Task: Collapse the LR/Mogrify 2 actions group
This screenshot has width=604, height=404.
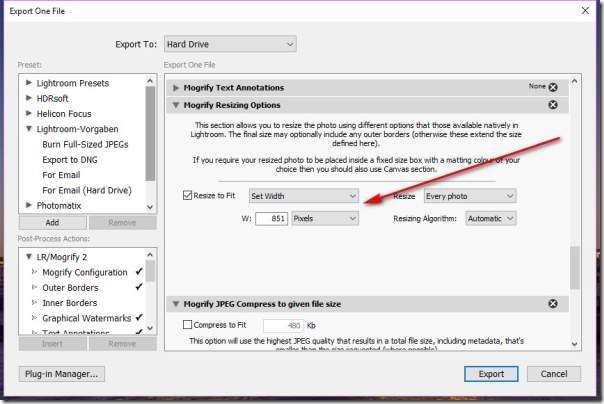Action: pyautogui.click(x=29, y=256)
